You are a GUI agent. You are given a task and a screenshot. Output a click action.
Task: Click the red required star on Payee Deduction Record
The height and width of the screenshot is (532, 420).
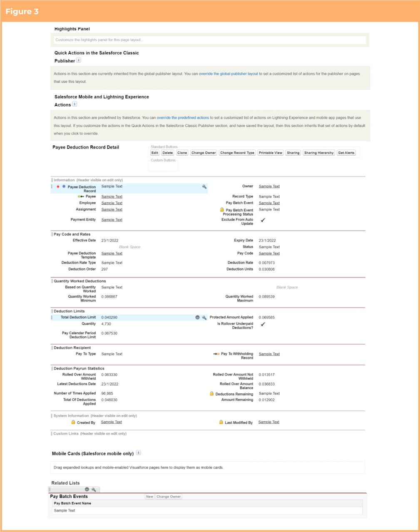pyautogui.click(x=58, y=187)
